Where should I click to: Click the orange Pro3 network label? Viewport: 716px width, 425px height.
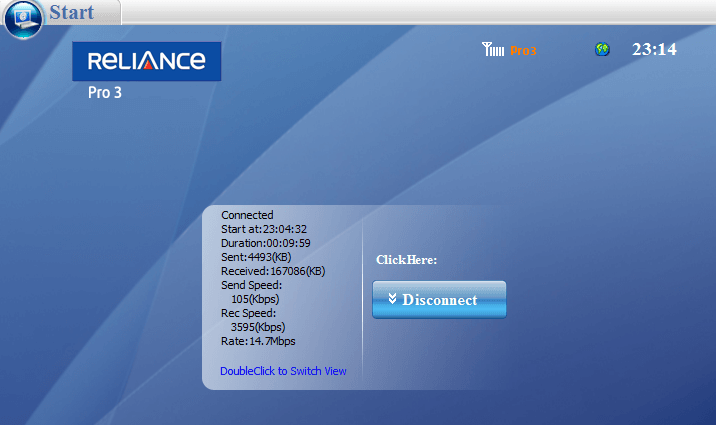(523, 50)
